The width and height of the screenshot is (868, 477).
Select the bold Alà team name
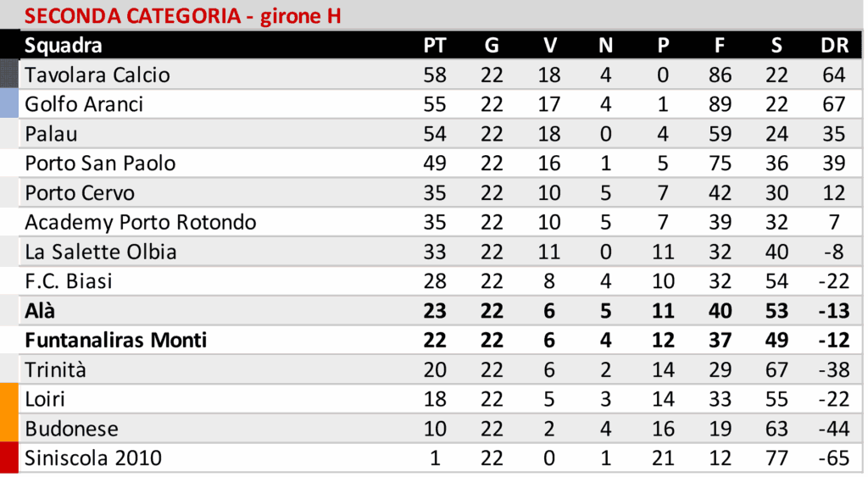pyautogui.click(x=40, y=311)
